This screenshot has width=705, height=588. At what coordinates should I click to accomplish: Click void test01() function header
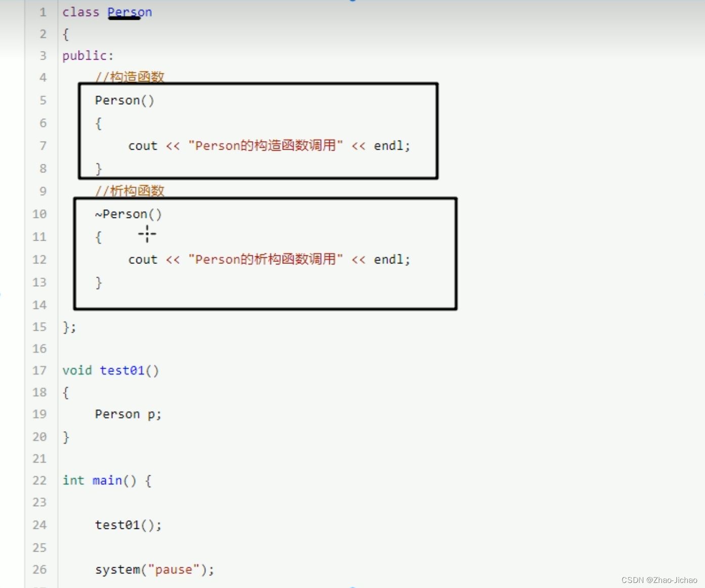pyautogui.click(x=111, y=371)
